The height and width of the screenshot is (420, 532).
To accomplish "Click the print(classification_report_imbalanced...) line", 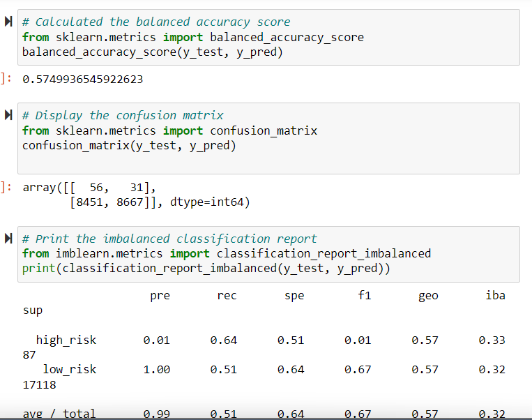I will point(206,268).
